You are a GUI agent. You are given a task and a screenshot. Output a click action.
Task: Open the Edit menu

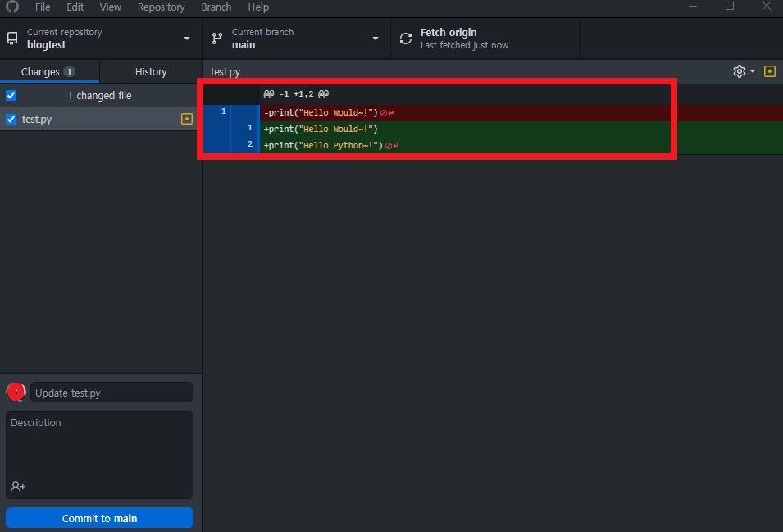point(75,7)
